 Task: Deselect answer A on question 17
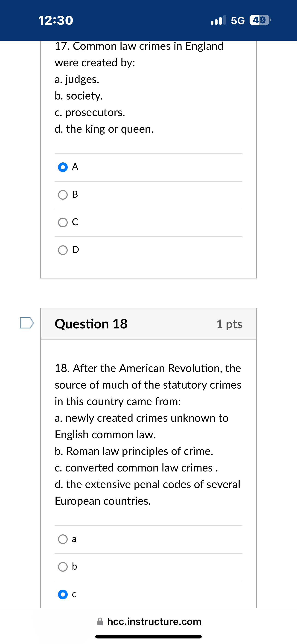[x=62, y=167]
